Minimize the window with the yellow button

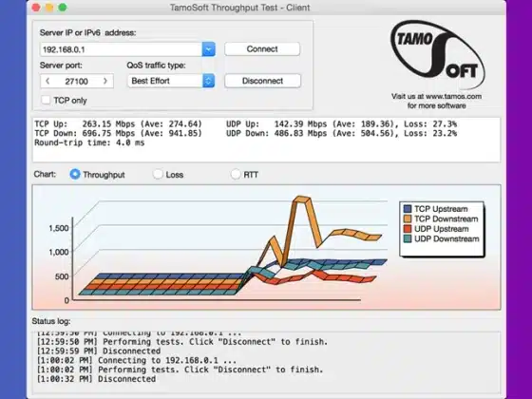tap(49, 8)
